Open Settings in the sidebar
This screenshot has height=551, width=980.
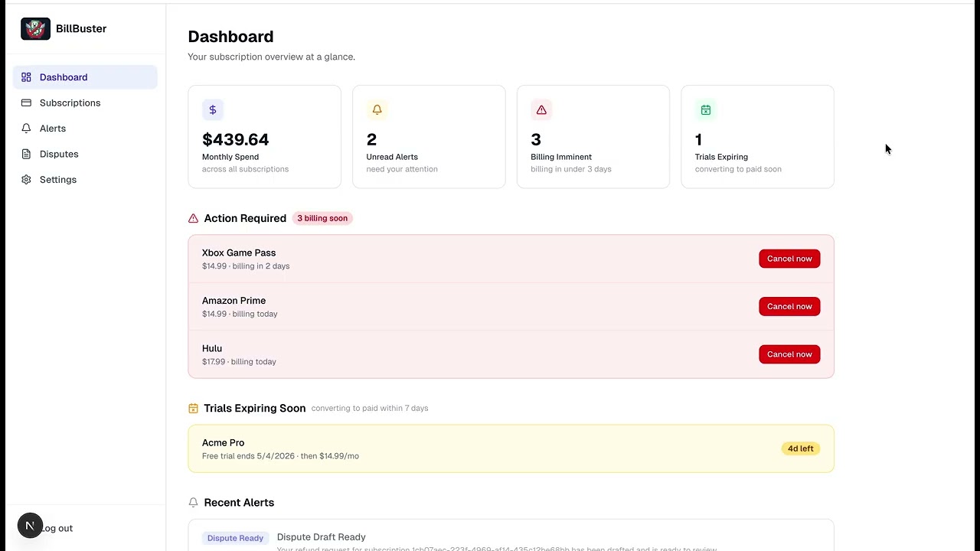[x=85, y=180]
